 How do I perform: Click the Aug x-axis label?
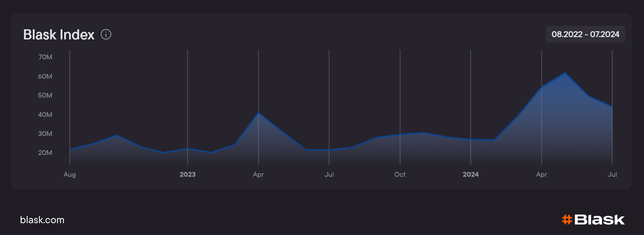click(x=69, y=174)
